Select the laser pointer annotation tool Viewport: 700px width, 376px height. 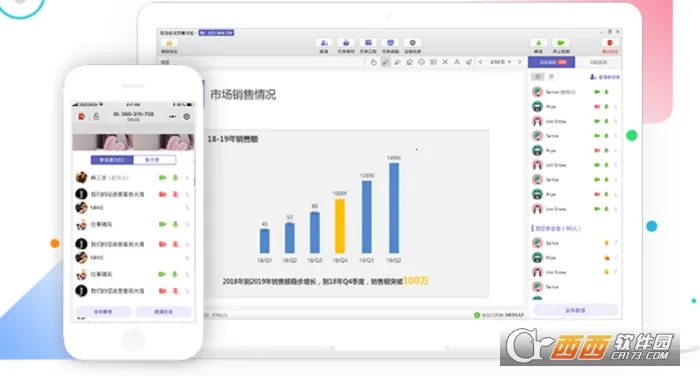469,62
